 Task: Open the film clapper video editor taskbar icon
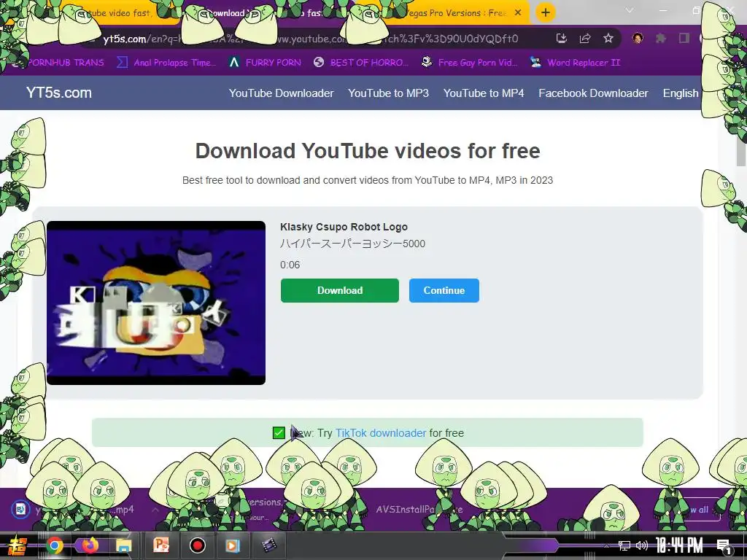point(269,545)
